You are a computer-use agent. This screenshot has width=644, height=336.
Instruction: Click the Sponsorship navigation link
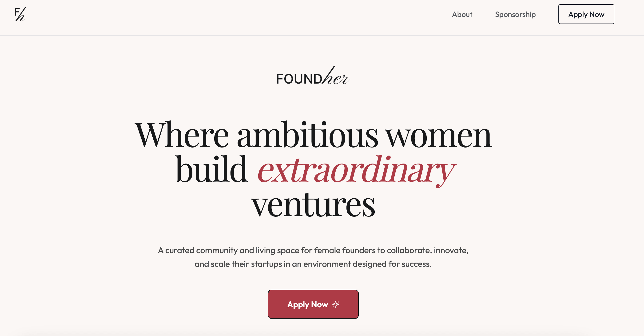[x=515, y=15]
